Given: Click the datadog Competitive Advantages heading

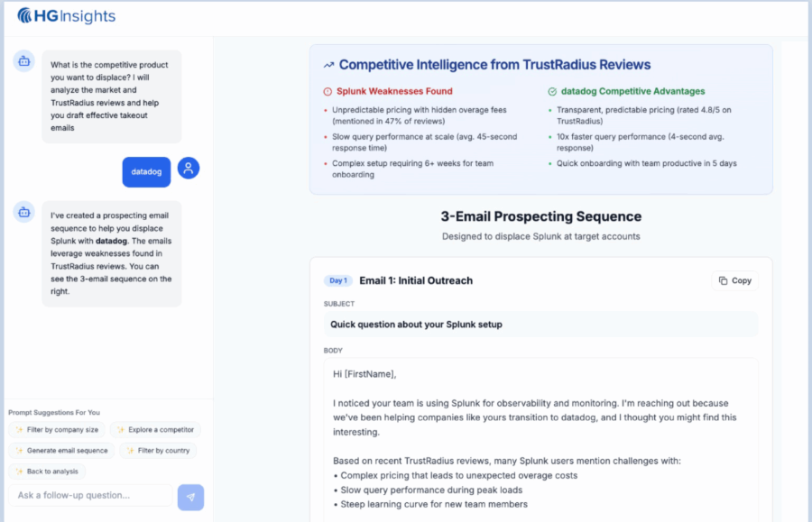Looking at the screenshot, I should [632, 91].
